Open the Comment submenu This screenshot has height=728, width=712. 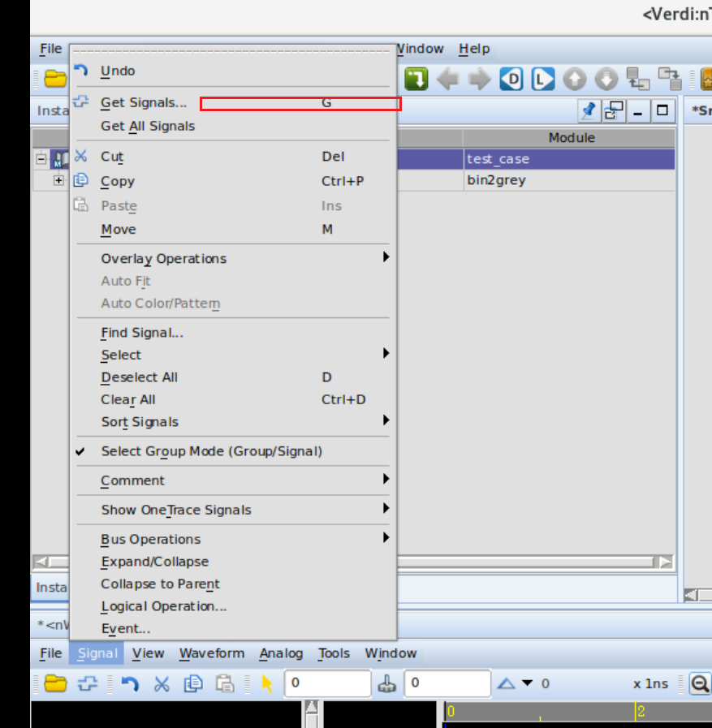[x=233, y=480]
